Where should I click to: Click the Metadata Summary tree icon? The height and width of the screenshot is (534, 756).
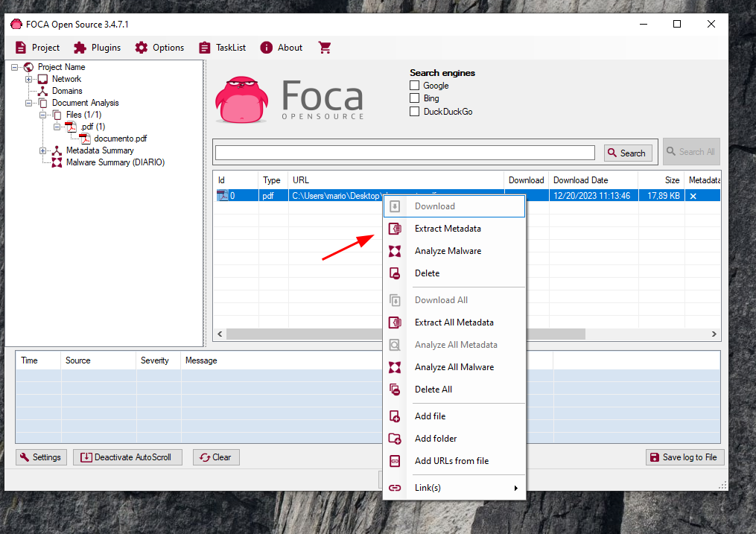coord(57,150)
